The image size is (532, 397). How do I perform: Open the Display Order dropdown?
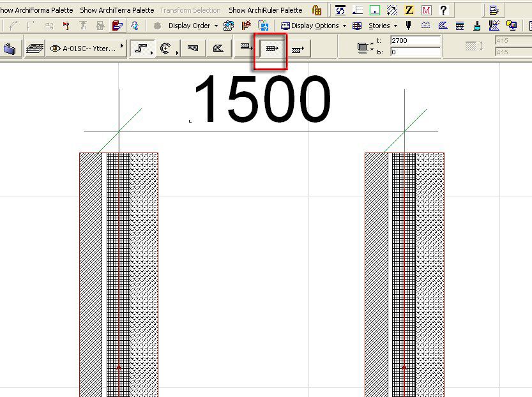click(193, 26)
